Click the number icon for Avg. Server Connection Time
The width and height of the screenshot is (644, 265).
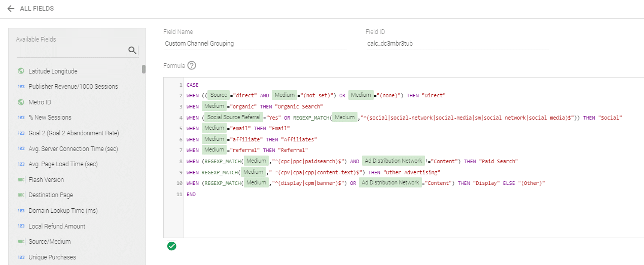(x=21, y=149)
